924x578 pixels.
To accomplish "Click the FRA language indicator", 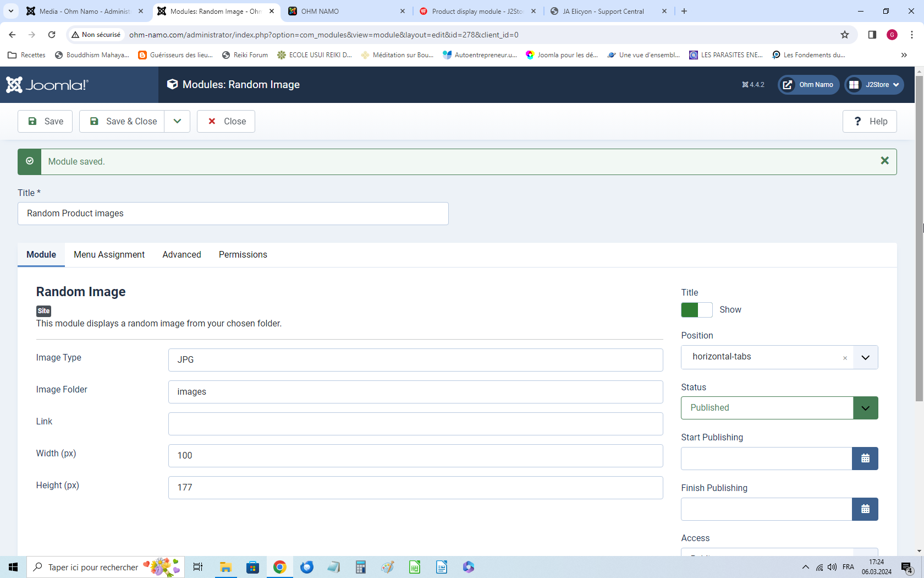I will pos(848,567).
